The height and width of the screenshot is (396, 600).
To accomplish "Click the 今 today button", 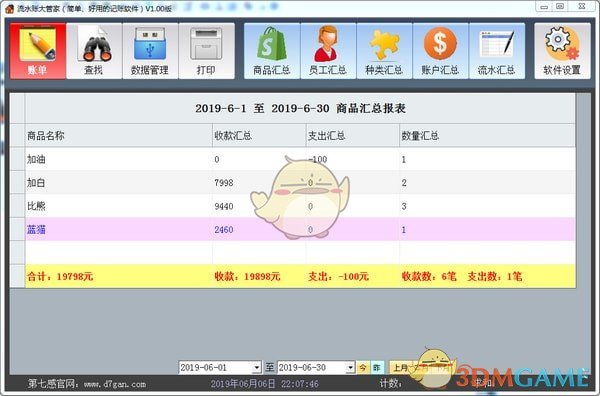I will tap(362, 368).
